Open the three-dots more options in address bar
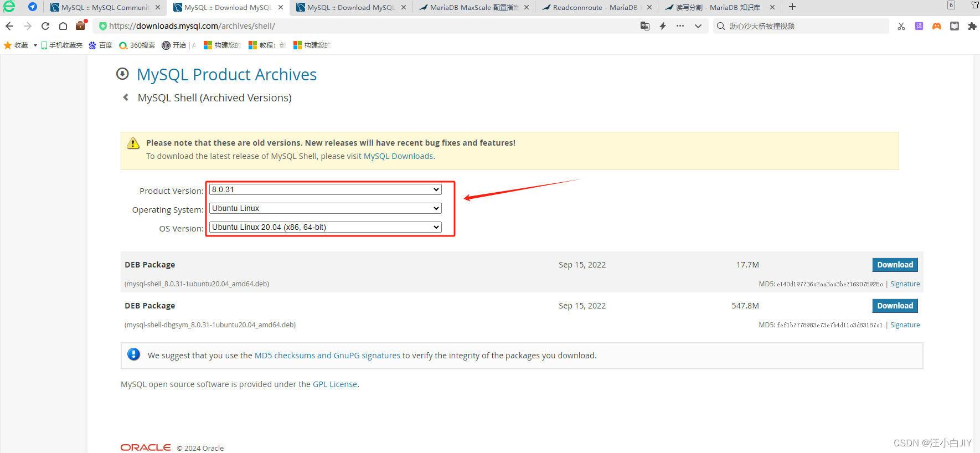 680,26
